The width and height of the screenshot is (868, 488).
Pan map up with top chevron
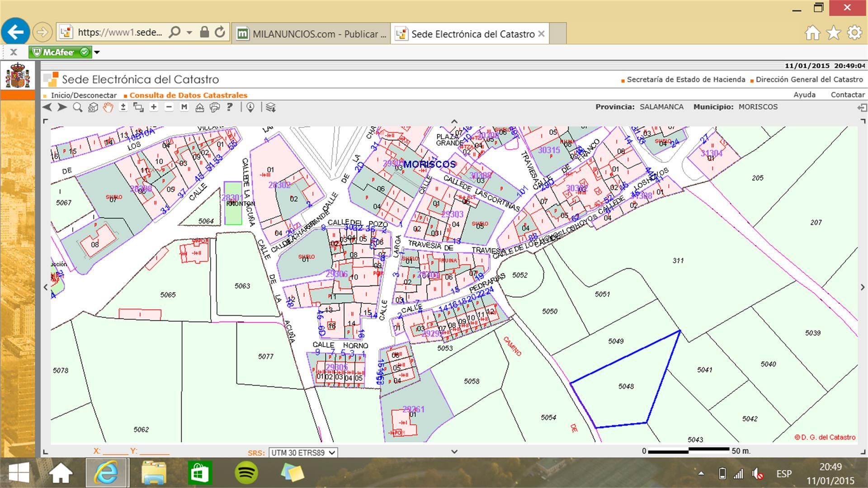[x=454, y=121]
